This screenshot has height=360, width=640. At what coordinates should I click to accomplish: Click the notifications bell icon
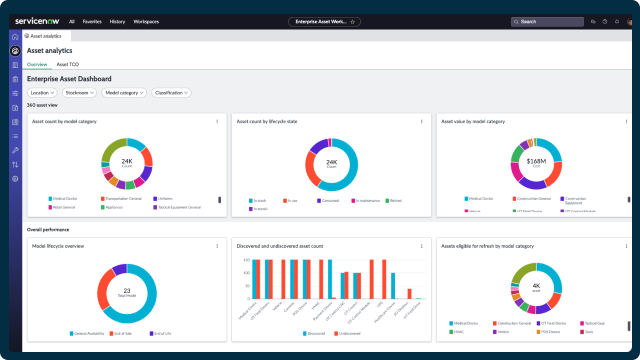point(617,22)
